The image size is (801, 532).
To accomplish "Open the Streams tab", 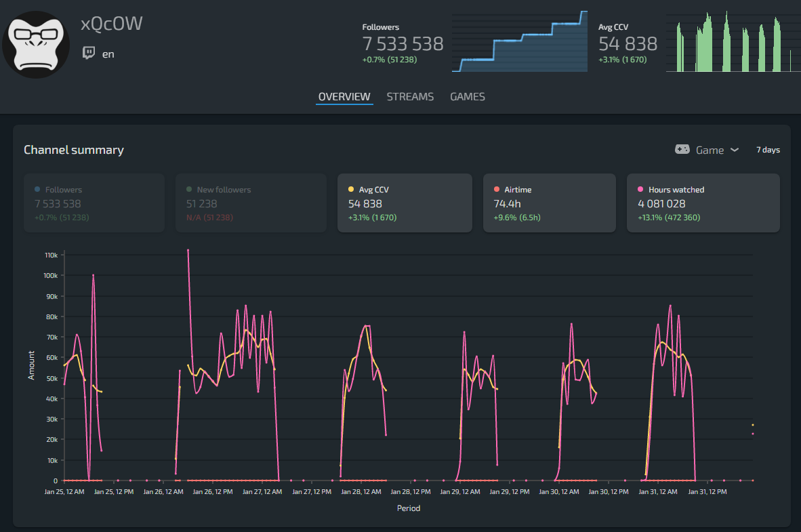I will pos(410,97).
